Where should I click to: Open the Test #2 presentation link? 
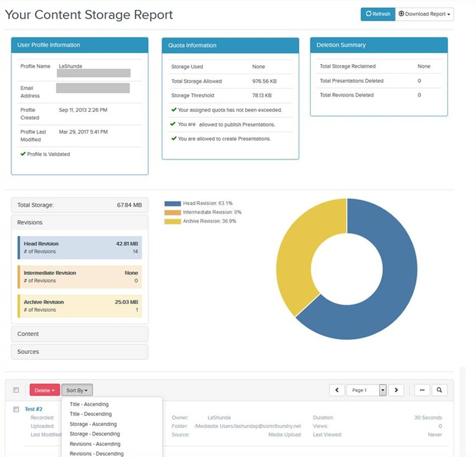tap(33, 409)
